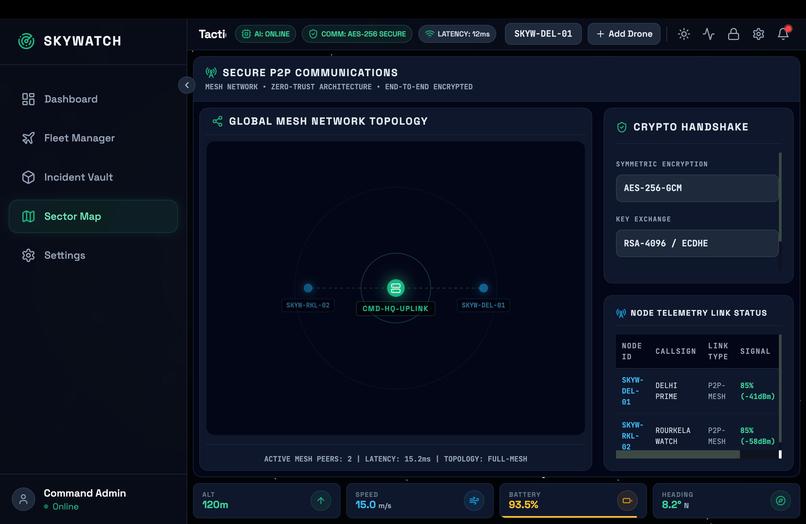Open Fleet Manager in sidebar

[x=94, y=138]
